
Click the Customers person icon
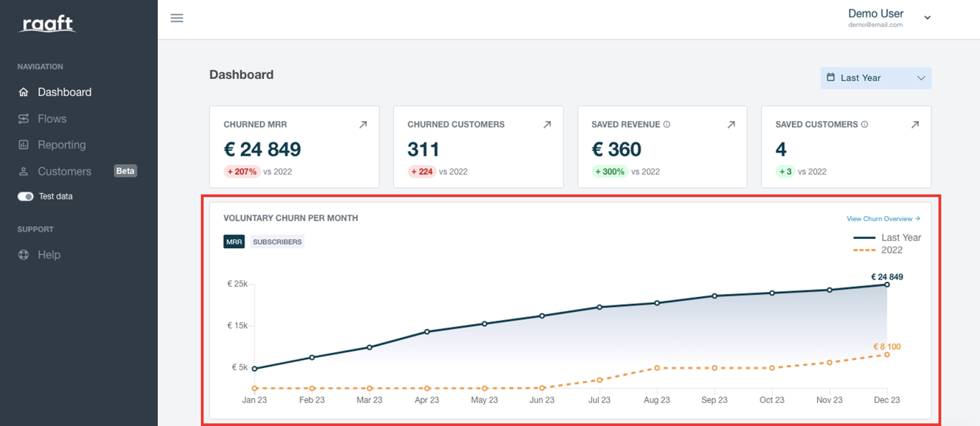click(x=24, y=171)
